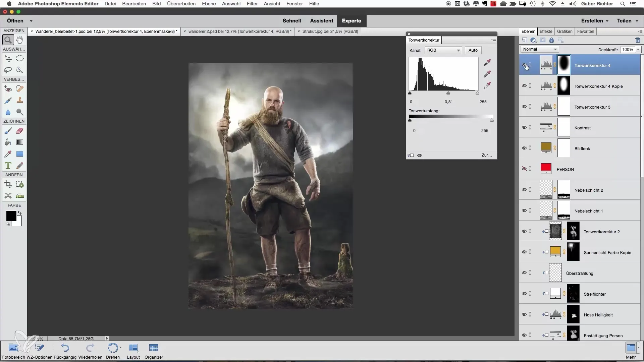Click the white point eyedropper in Tonwertkorrektur
This screenshot has width=644, height=362.
pyautogui.click(x=487, y=85)
